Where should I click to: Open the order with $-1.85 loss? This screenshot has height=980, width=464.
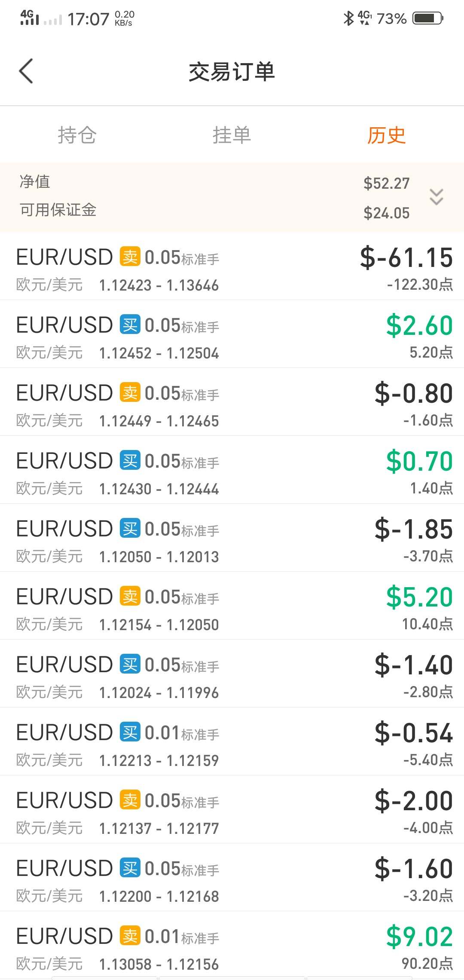point(232,538)
